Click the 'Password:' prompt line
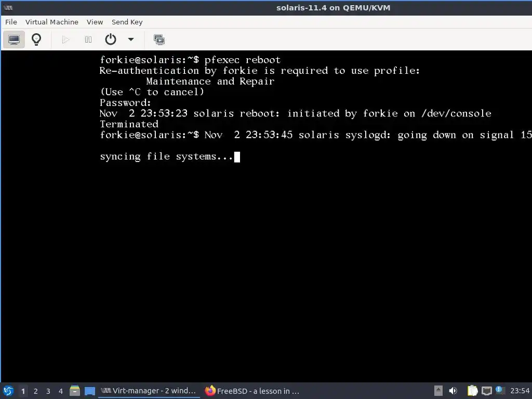Viewport: 532px width, 399px height. [125, 103]
